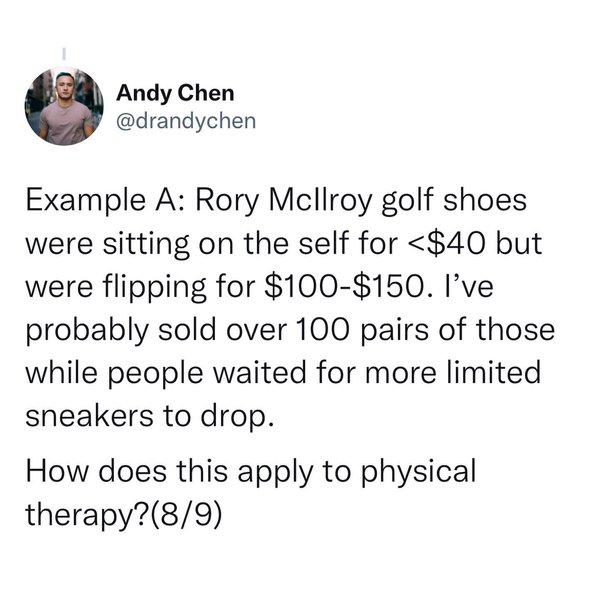Click the Andy Chen display name
The width and height of the screenshot is (600, 600).
click(x=175, y=94)
